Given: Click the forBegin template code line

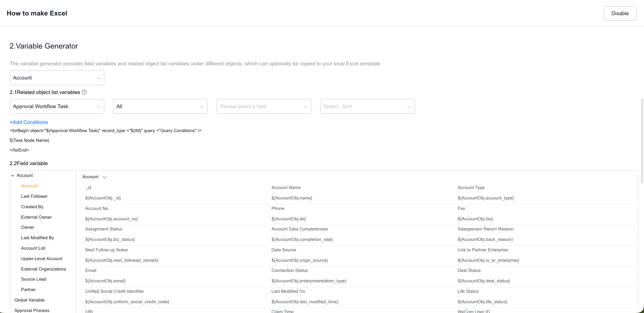Looking at the screenshot, I should [x=106, y=131].
